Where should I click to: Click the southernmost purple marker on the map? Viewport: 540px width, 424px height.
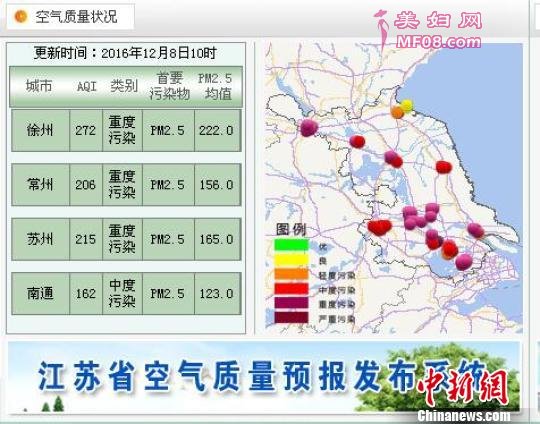pos(464,262)
